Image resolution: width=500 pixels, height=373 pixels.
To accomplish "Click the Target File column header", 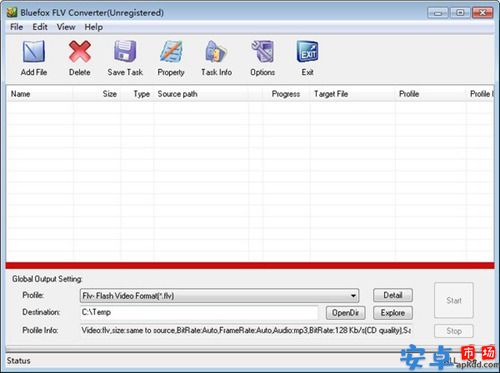I will tap(353, 94).
